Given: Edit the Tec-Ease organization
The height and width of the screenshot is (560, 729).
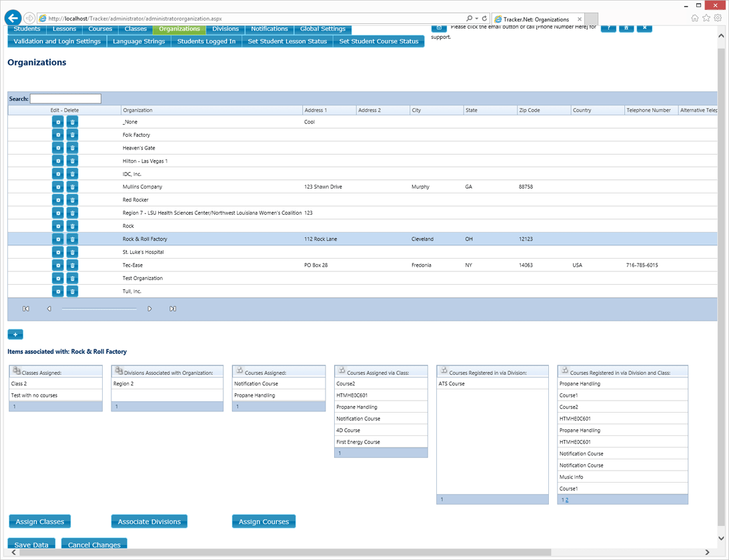Looking at the screenshot, I should pos(58,265).
